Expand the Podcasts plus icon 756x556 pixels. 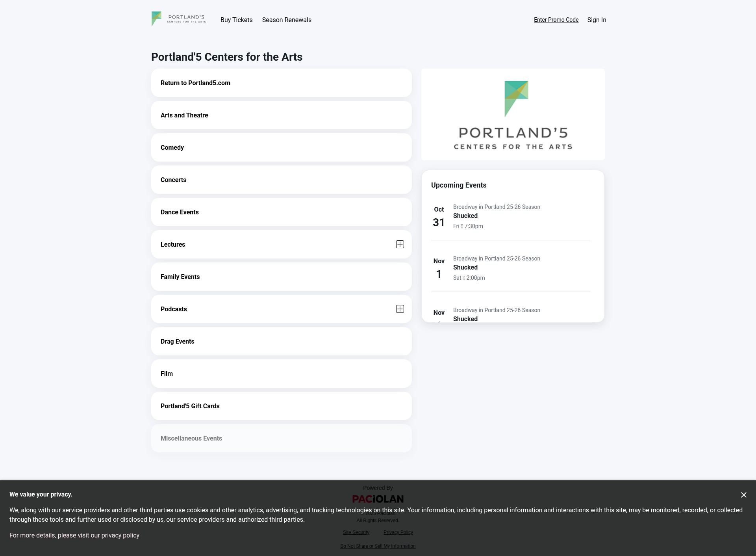click(x=400, y=309)
